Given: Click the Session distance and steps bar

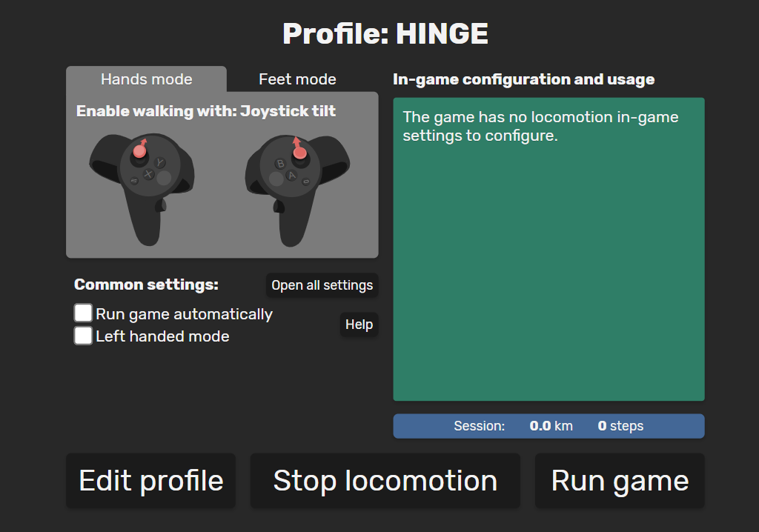Looking at the screenshot, I should point(549,426).
